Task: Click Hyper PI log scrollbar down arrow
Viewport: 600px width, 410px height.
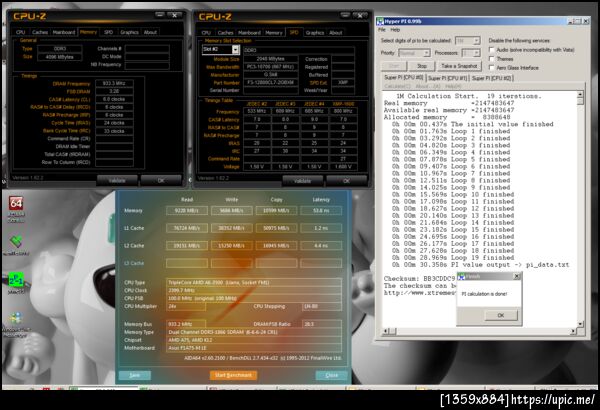Action: (580, 324)
